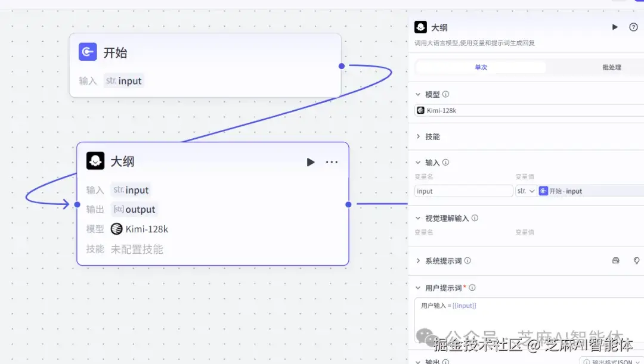Open the ... menu on the 大纲 node
644x364 pixels.
(x=332, y=161)
